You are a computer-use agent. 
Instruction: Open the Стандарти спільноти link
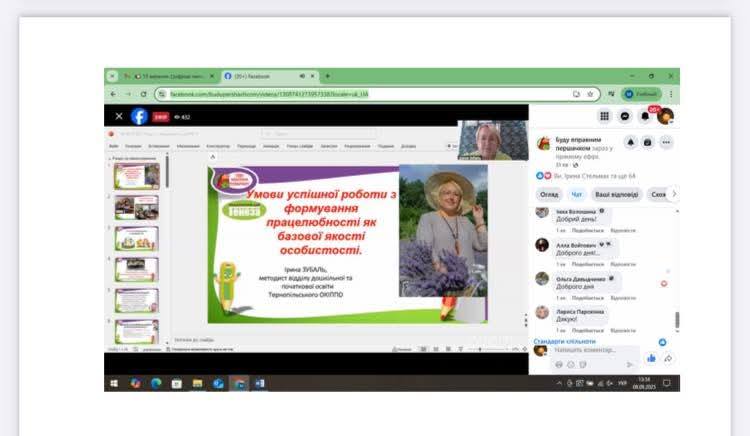click(x=566, y=341)
